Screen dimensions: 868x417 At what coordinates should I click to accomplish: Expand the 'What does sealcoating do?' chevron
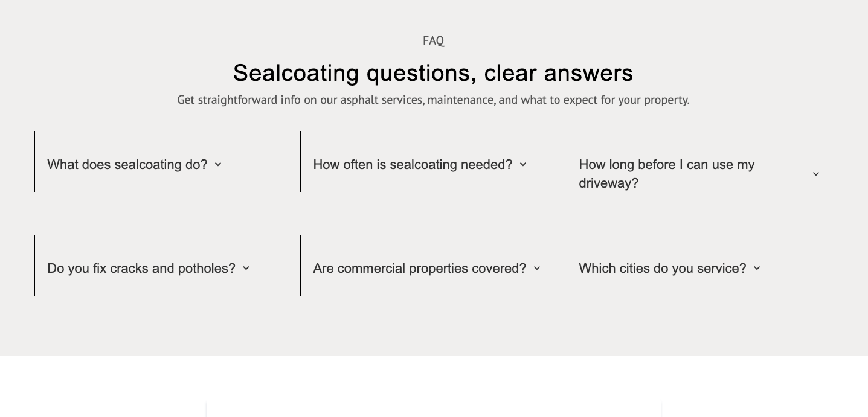coord(218,164)
